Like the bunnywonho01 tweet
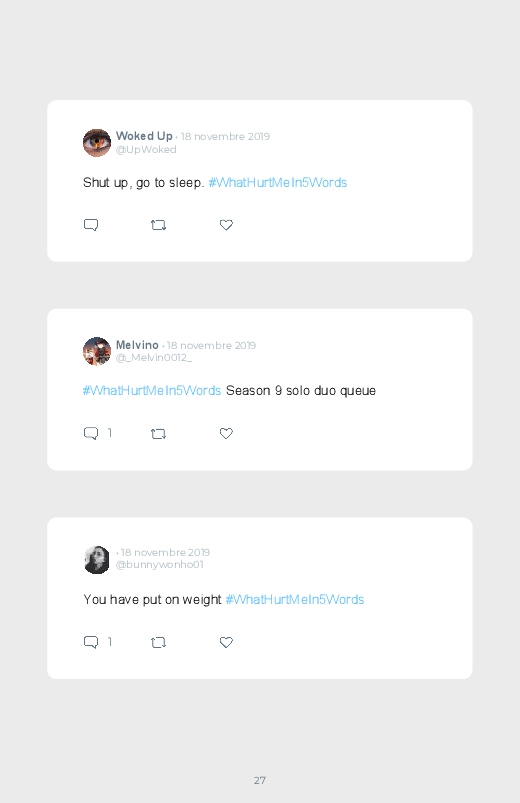Screen dimensions: 520x803 point(226,642)
